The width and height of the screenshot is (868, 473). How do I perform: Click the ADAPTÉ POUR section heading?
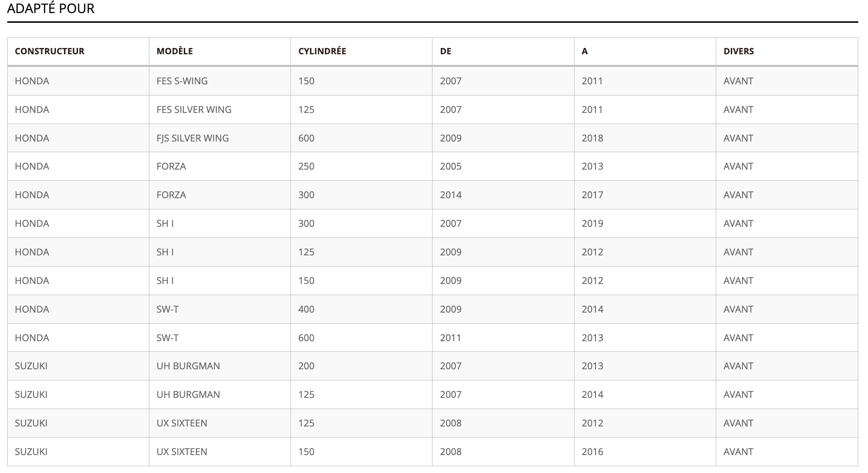point(51,9)
